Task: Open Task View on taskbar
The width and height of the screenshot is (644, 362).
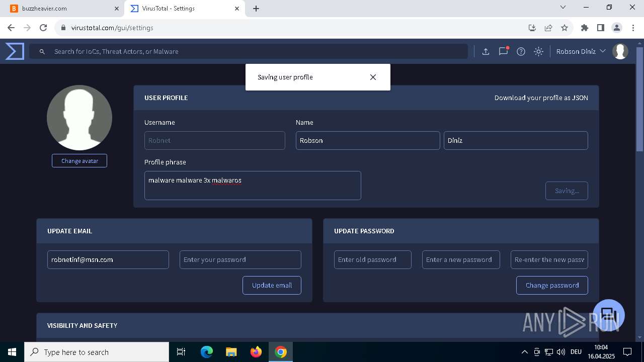Action: [x=181, y=352]
